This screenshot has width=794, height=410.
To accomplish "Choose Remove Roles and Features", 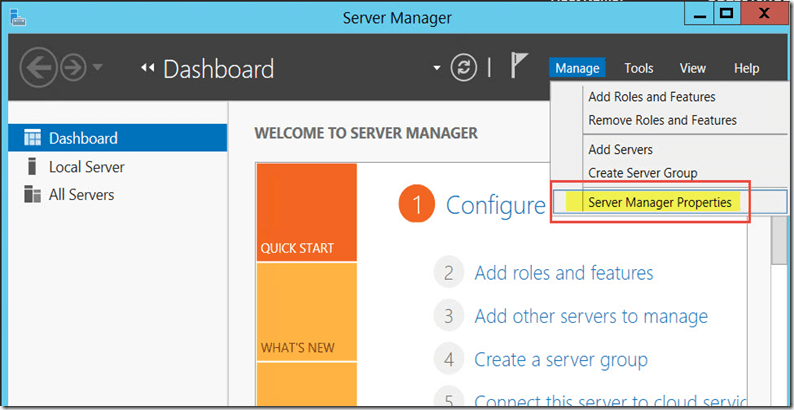I will (x=662, y=120).
